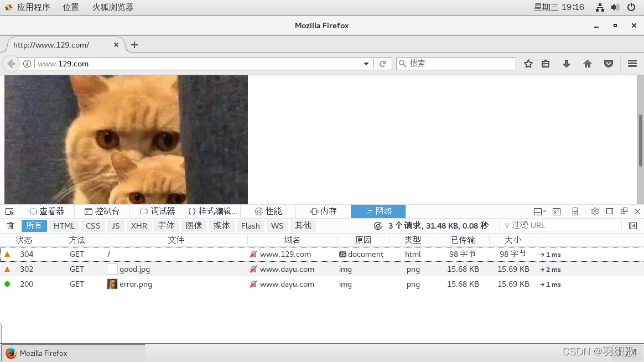
Task: Toggle the 媒体 media filter
Action: (222, 226)
